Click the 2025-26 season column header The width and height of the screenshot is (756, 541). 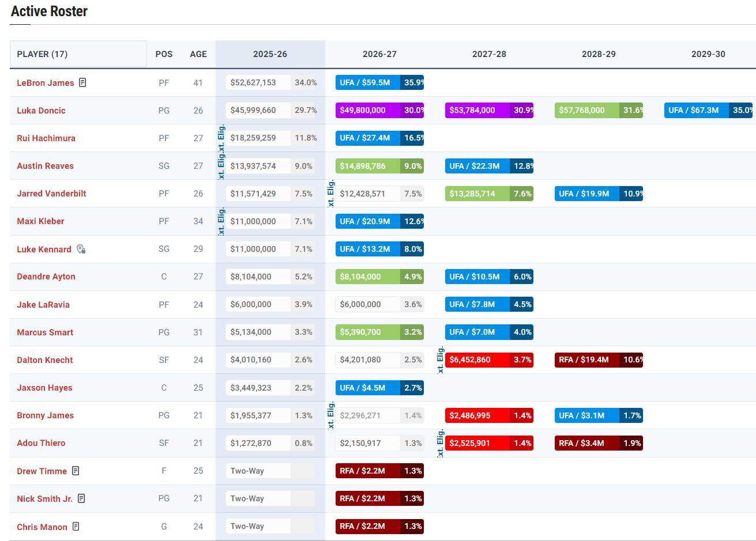point(270,54)
